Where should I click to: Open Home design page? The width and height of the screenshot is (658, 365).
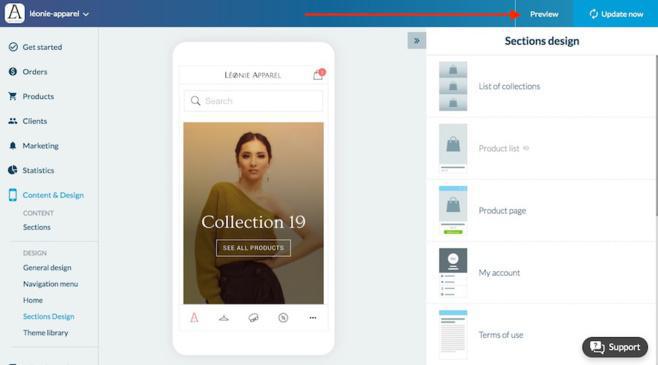(33, 300)
